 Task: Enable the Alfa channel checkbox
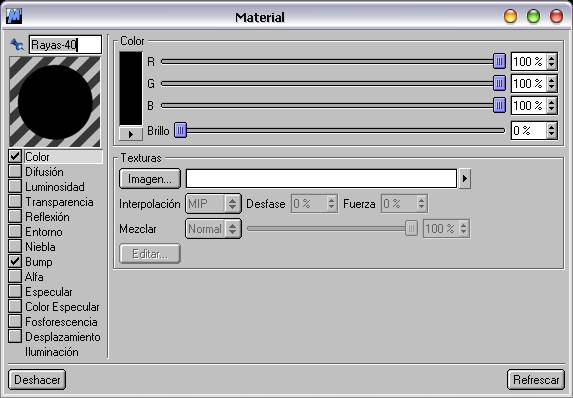tap(15, 276)
